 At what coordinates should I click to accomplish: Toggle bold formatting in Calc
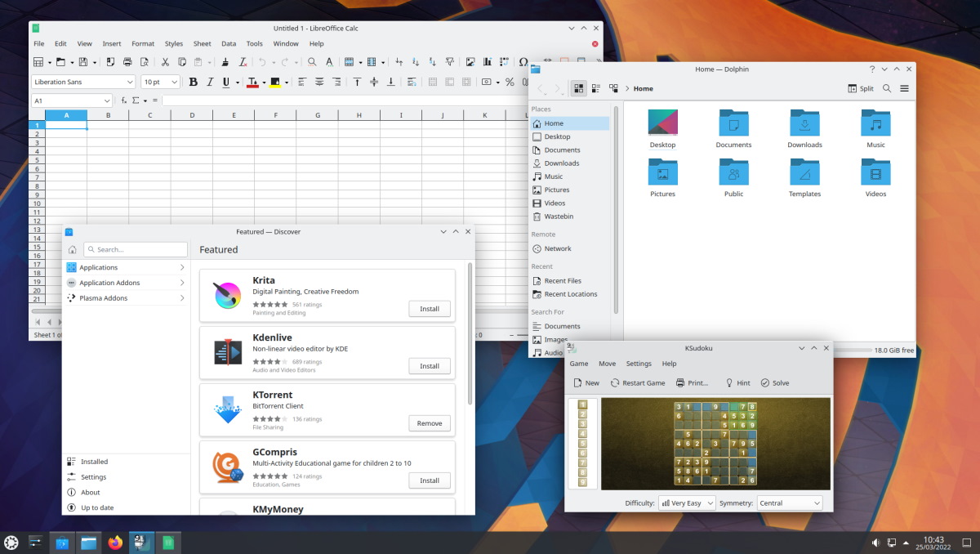193,82
